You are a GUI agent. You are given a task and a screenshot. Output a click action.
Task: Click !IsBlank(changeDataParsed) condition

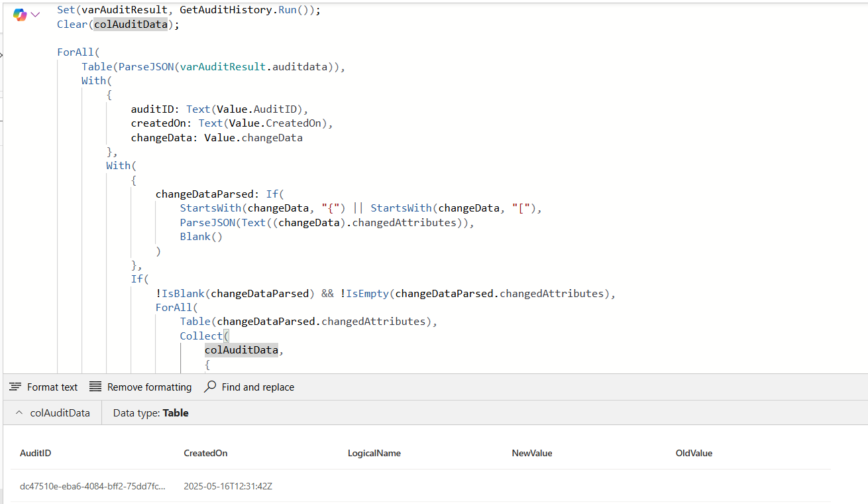(235, 293)
